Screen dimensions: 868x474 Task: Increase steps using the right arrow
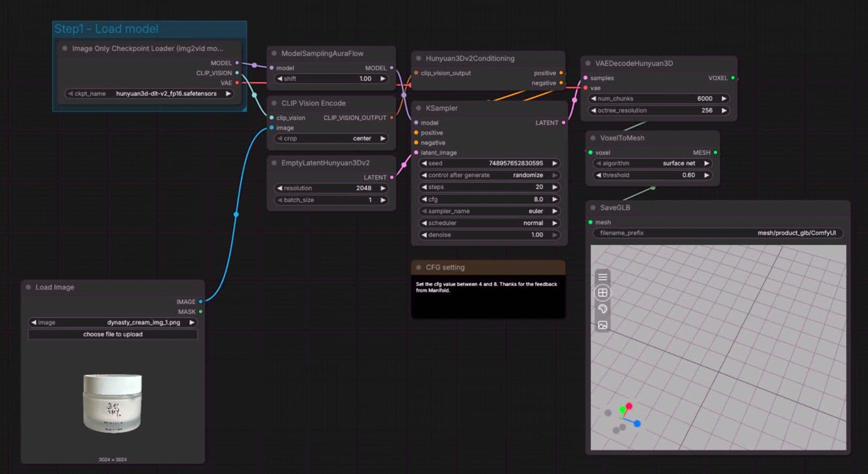(x=554, y=187)
